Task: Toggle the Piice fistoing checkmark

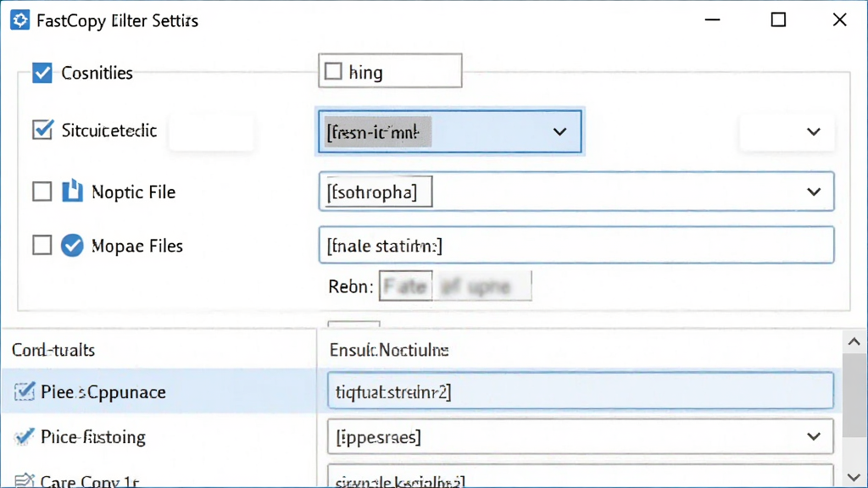Action: pyautogui.click(x=25, y=436)
